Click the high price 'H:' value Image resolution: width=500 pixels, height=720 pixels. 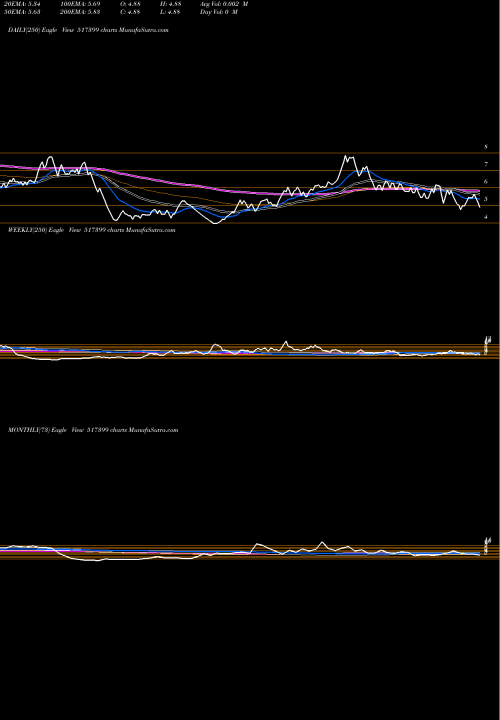click(172, 4)
